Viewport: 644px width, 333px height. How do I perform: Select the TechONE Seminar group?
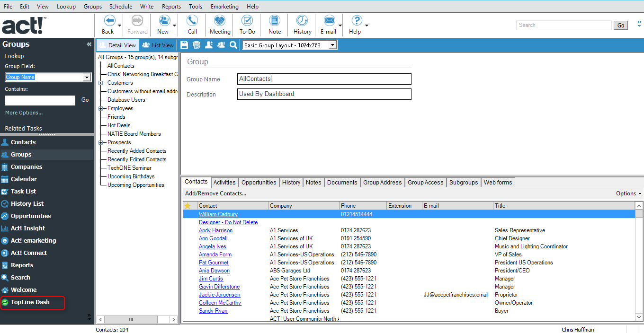(129, 168)
